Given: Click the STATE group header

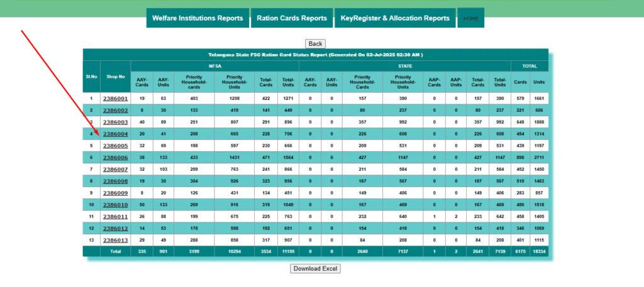Looking at the screenshot, I should 404,66.
